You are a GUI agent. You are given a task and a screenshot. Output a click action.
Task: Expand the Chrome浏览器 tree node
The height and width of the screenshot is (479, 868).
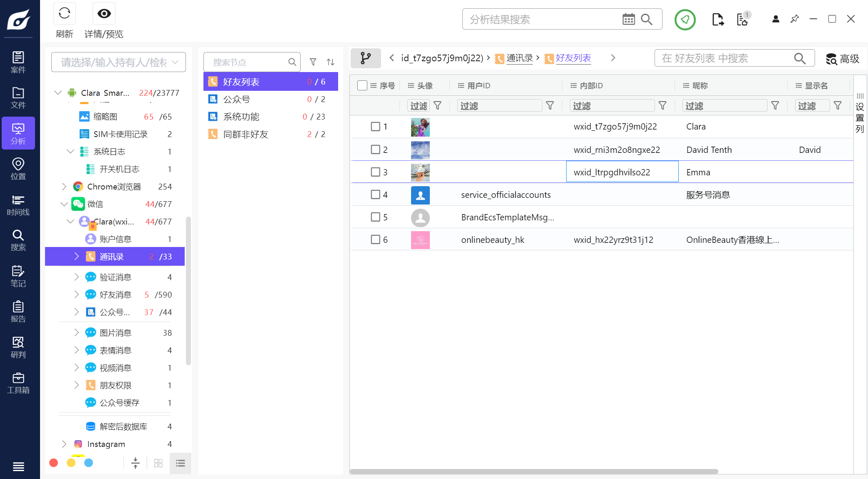pos(64,187)
